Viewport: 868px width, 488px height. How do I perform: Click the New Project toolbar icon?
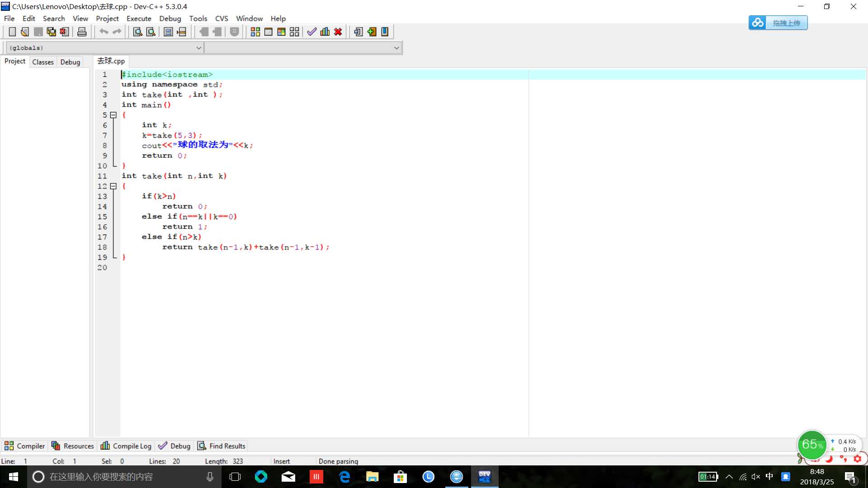[359, 32]
